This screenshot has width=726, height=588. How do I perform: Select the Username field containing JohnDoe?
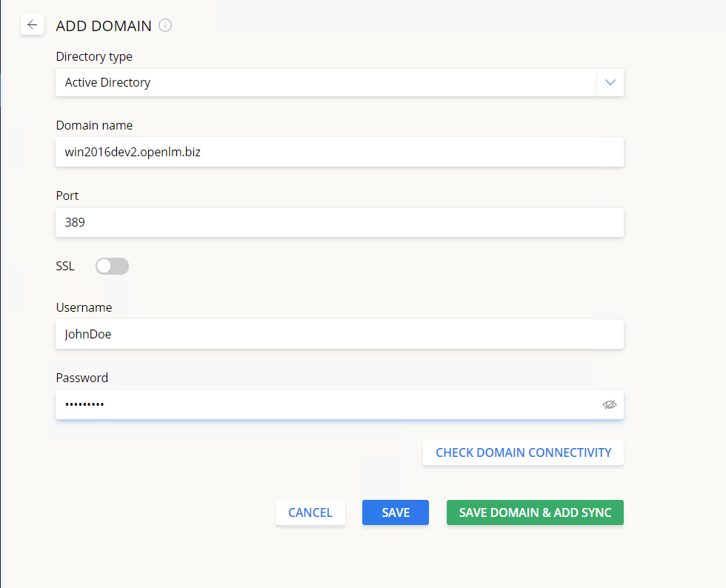339,334
